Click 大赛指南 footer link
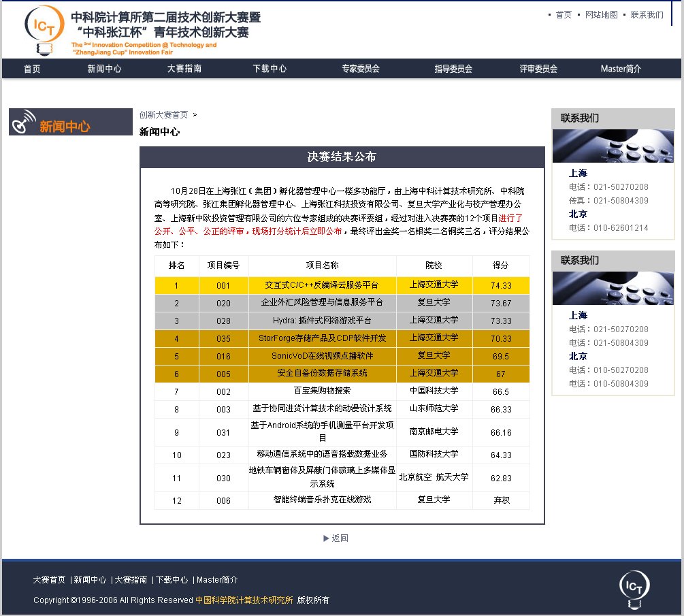The width and height of the screenshot is (684, 616). click(131, 580)
